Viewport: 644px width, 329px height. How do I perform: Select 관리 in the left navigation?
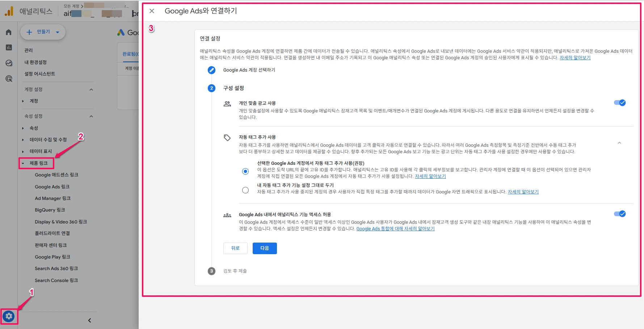[28, 50]
